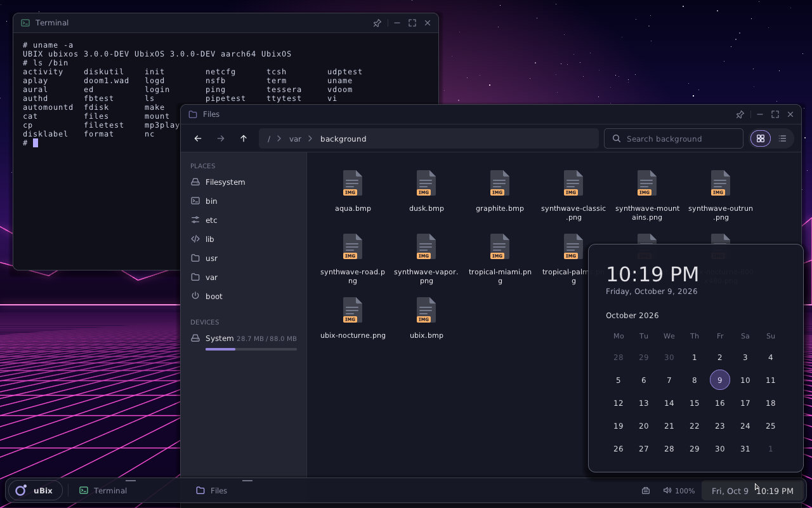Switch Files to list view
Image resolution: width=812 pixels, height=508 pixels.
click(x=782, y=138)
